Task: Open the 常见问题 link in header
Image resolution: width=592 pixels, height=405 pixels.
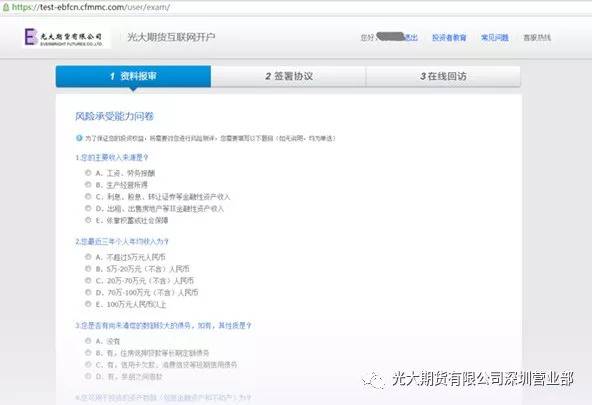Action: pos(494,38)
